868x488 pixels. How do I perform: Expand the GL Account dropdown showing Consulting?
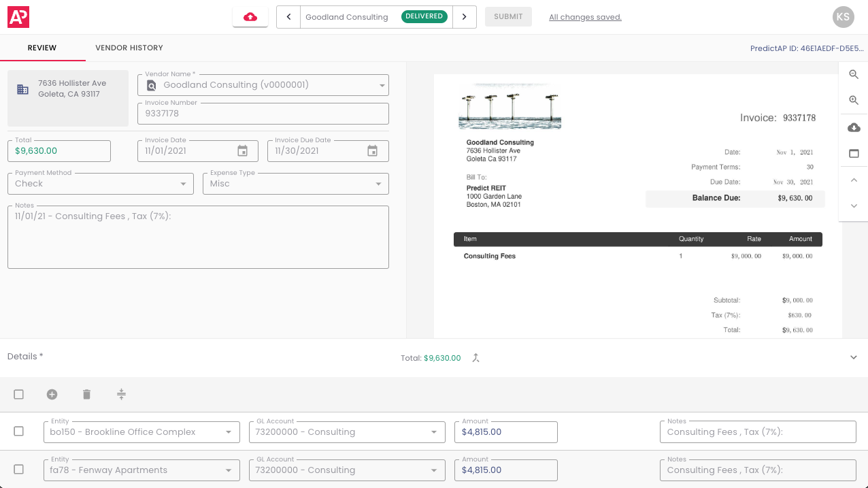[x=434, y=432]
